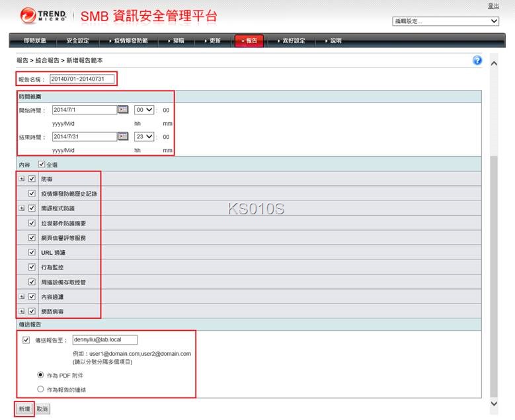Click the 結束時間 date field

[x=85, y=136]
